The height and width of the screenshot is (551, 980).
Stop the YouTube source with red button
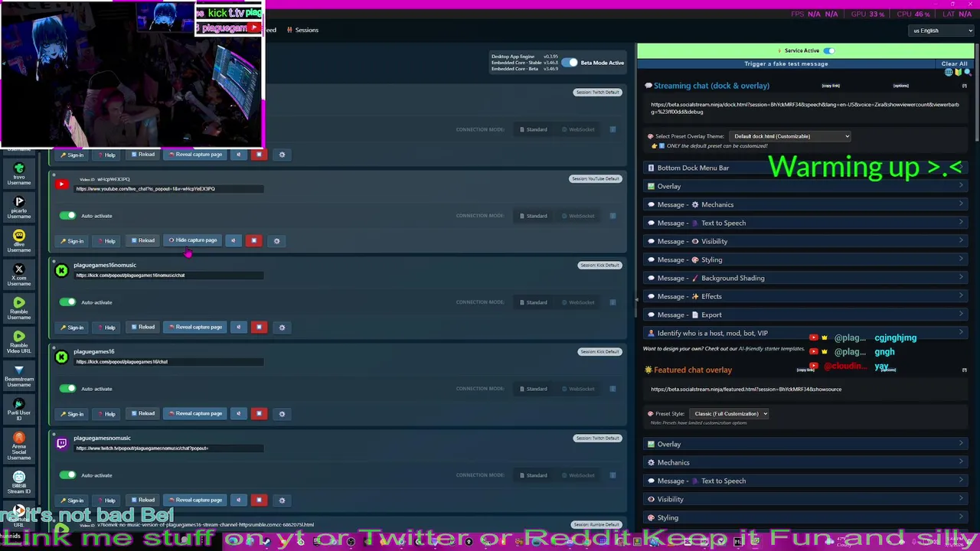tap(253, 241)
